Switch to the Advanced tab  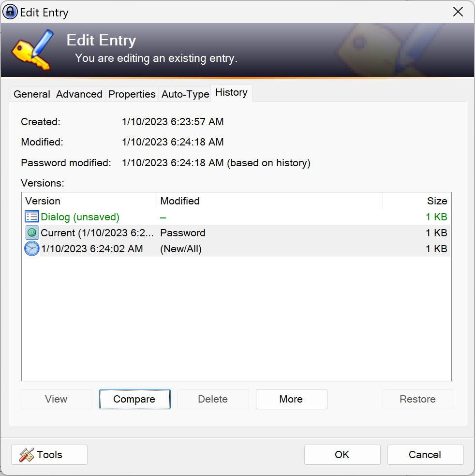pos(79,94)
